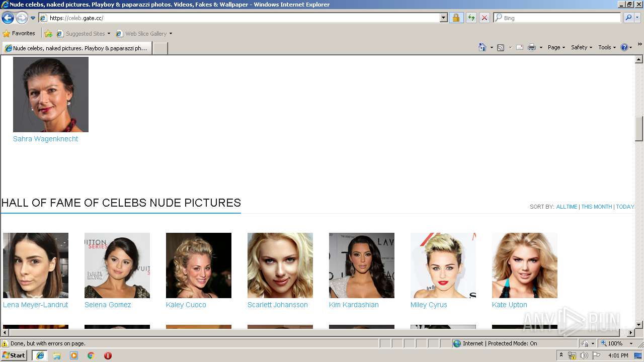644x362 pixels.
Task: Open the Kate Upton thumbnail
Action: (x=525, y=265)
